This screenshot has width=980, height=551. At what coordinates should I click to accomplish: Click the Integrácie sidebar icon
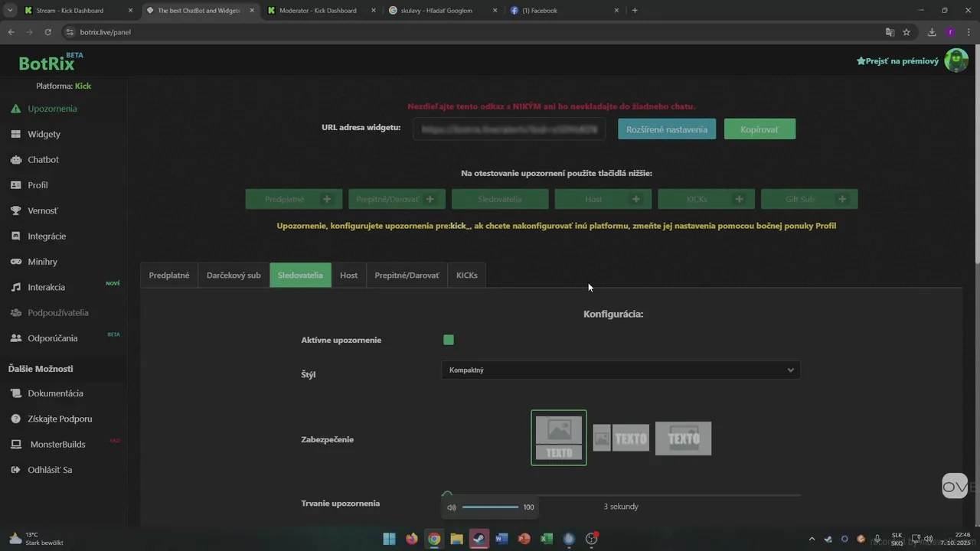coord(15,236)
